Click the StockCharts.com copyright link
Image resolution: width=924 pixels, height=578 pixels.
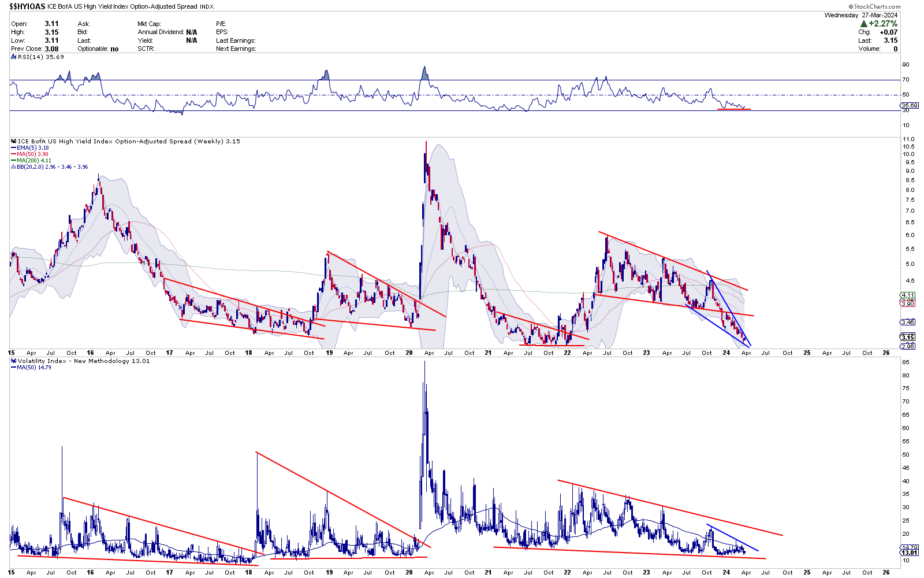[x=877, y=6]
